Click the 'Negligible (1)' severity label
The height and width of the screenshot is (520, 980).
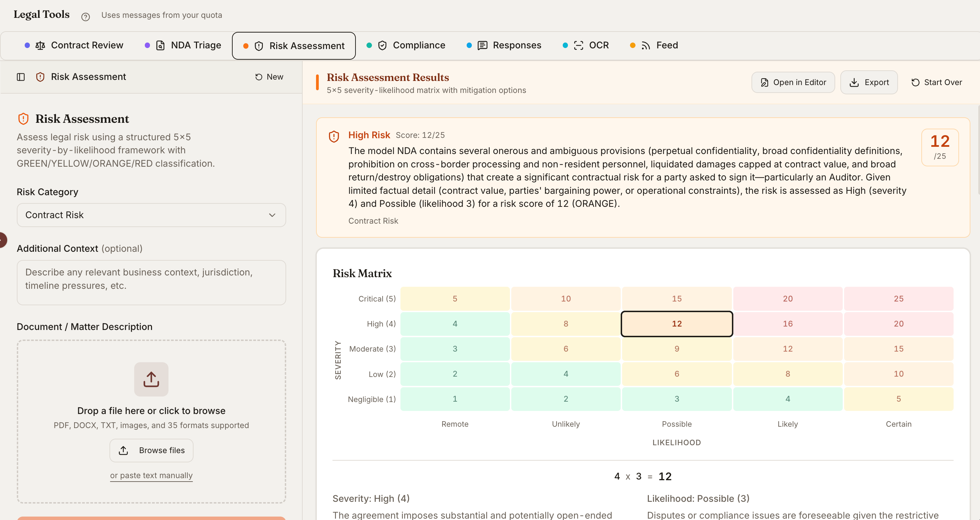371,399
